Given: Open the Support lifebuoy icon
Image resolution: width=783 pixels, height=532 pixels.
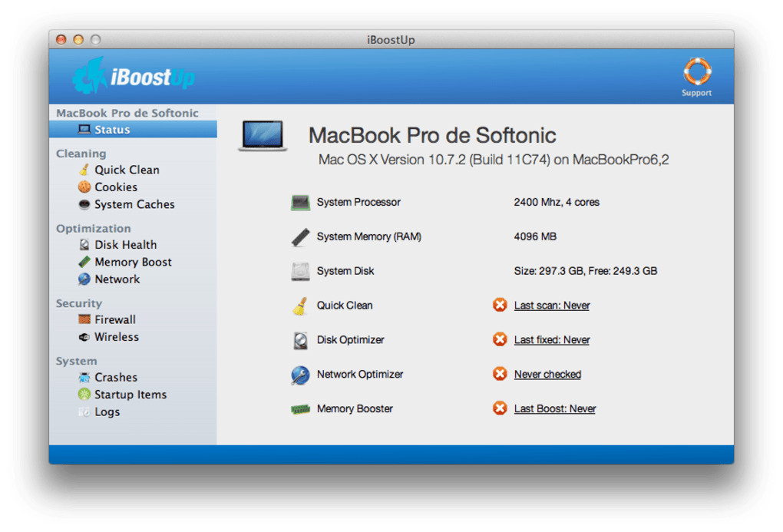Looking at the screenshot, I should point(696,71).
